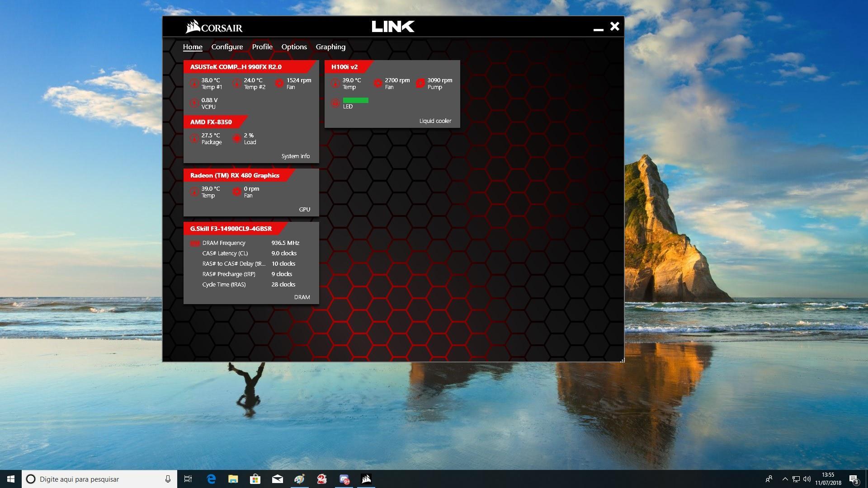
Task: Open the volume control in system tray
Action: click(x=807, y=479)
